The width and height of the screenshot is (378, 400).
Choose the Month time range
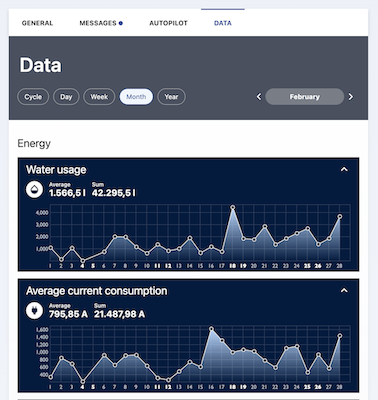point(136,97)
